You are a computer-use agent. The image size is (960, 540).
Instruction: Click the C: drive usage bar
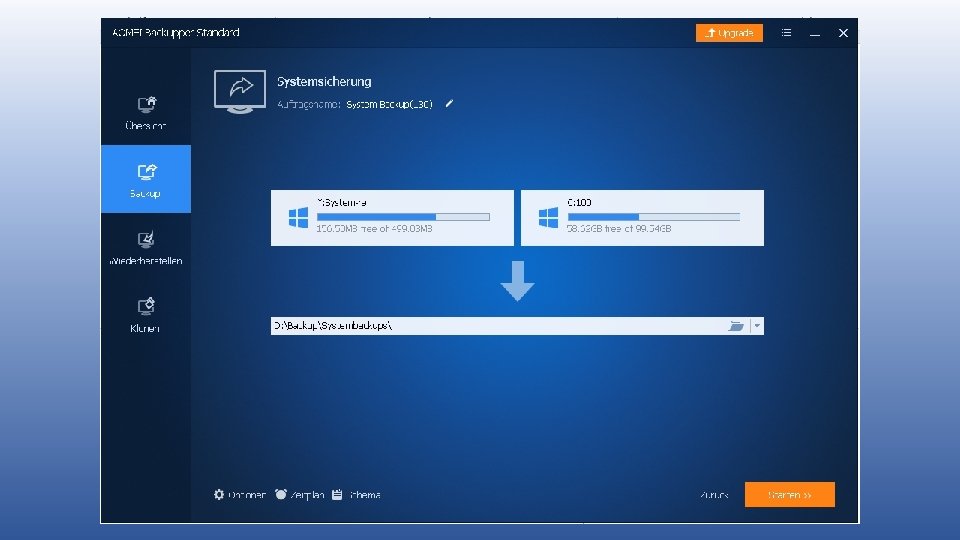(x=654, y=217)
